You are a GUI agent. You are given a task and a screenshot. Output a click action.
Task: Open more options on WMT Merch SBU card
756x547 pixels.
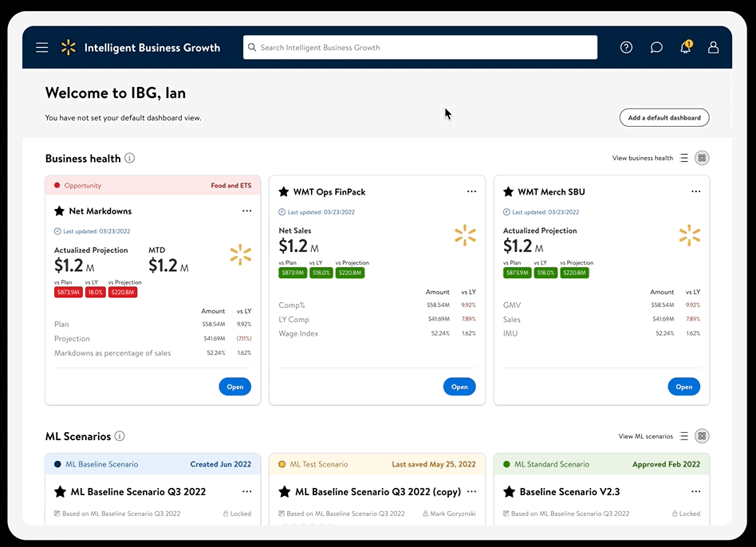pyautogui.click(x=695, y=192)
